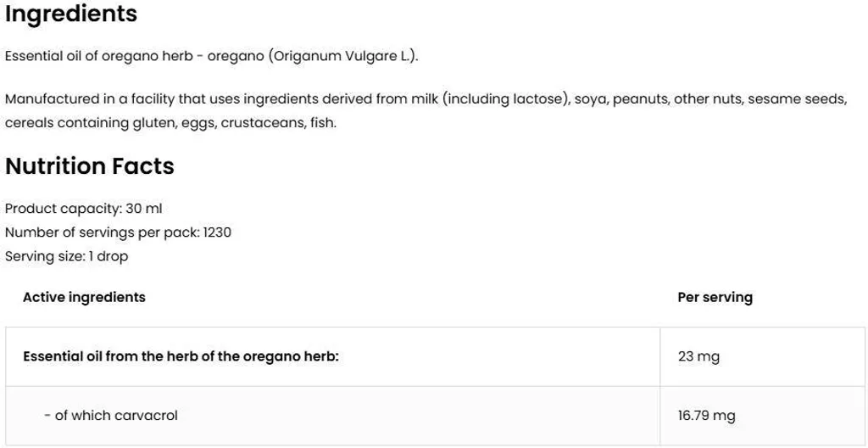Image resolution: width=868 pixels, height=448 pixels.
Task: Click the Active ingredients column header
Action: (84, 297)
